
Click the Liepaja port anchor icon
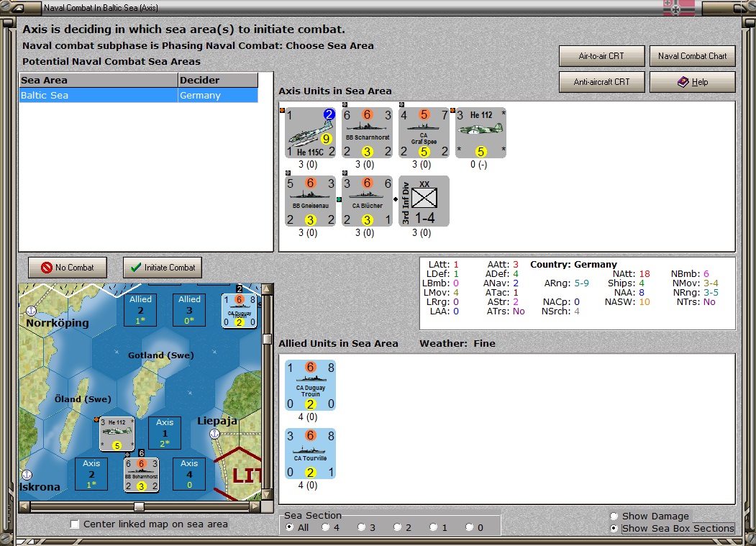coord(214,434)
